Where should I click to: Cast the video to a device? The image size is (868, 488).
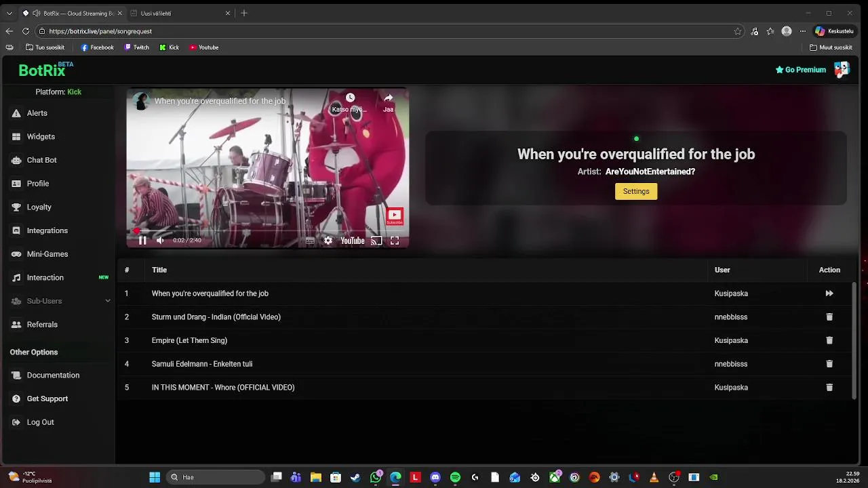pos(376,241)
